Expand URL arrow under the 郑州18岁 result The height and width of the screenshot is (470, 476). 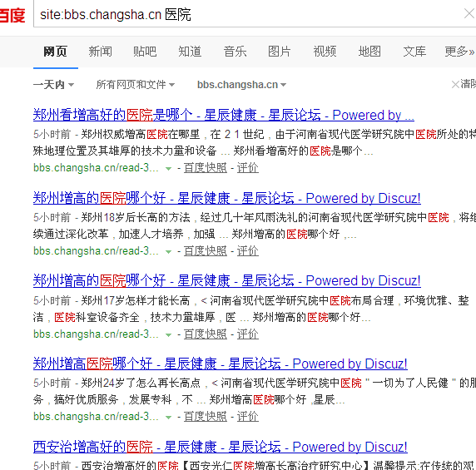[168, 252]
